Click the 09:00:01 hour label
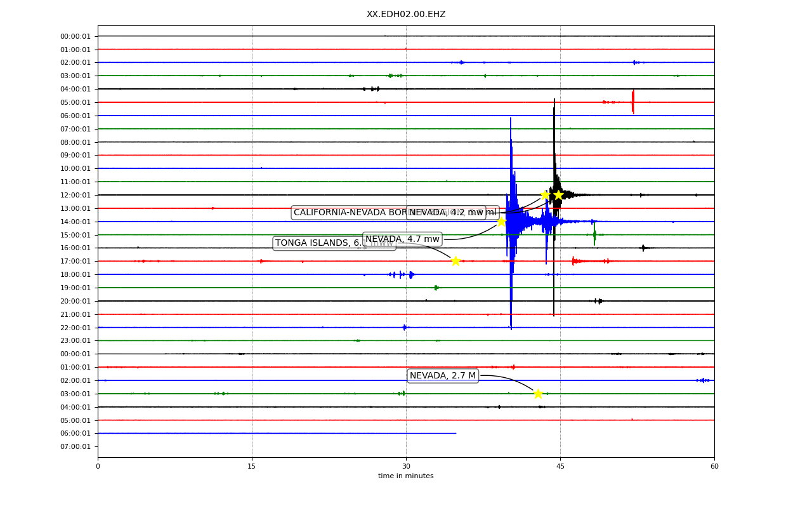812x508 pixels. coord(75,155)
